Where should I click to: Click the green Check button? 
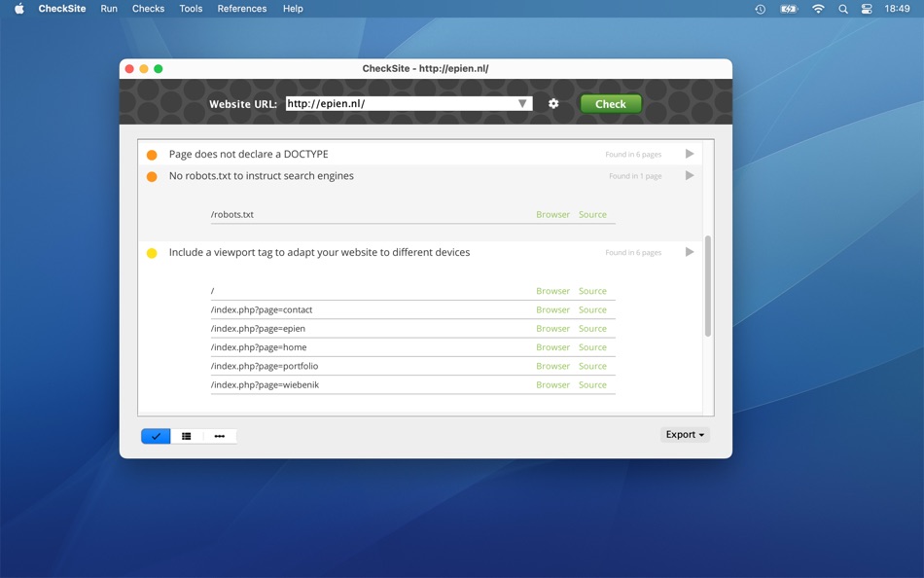pos(611,104)
